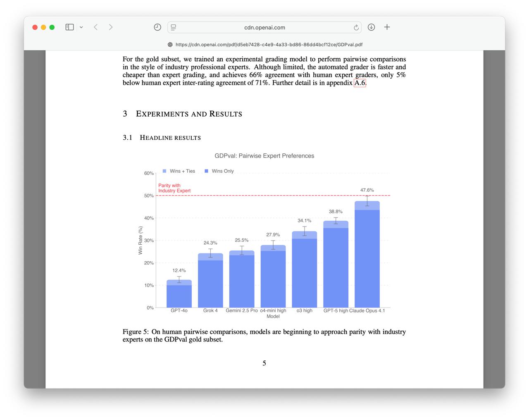Click the section heading 'Experiments and Results'

(189, 114)
